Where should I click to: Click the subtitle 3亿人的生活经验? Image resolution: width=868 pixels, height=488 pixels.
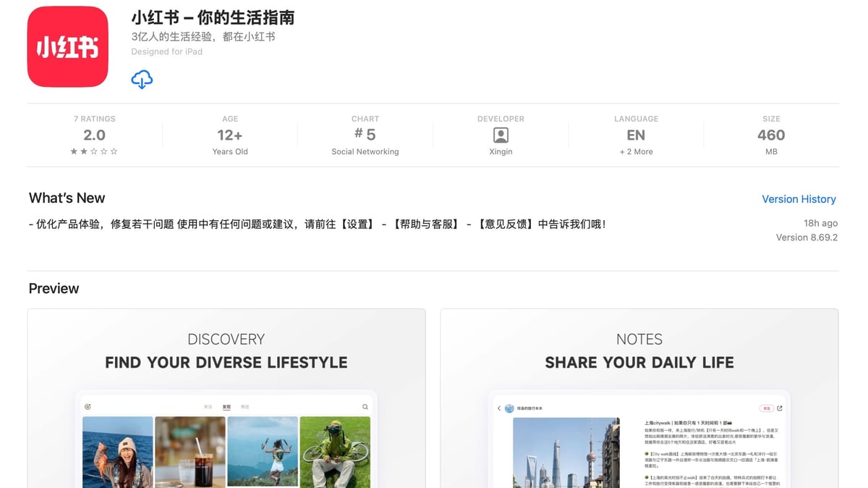coord(203,37)
